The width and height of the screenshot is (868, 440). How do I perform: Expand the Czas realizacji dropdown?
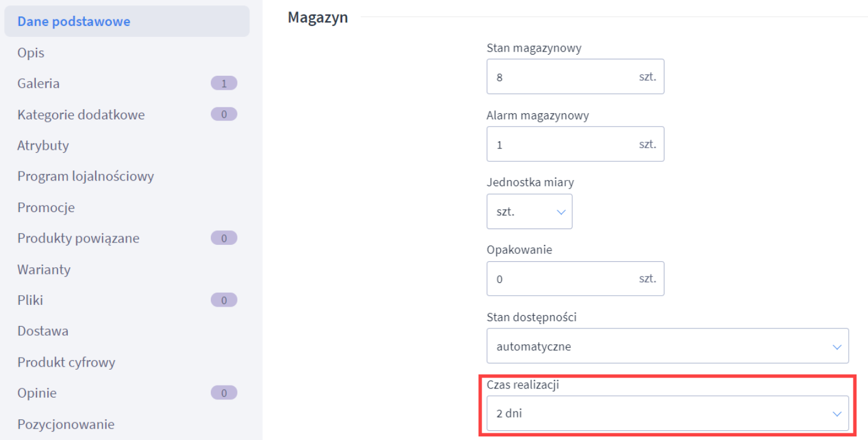668,413
